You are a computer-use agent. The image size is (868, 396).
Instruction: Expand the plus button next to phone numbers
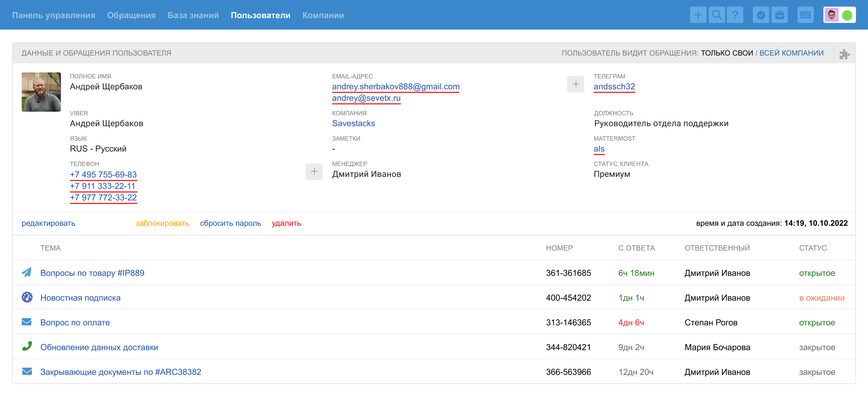coord(314,172)
